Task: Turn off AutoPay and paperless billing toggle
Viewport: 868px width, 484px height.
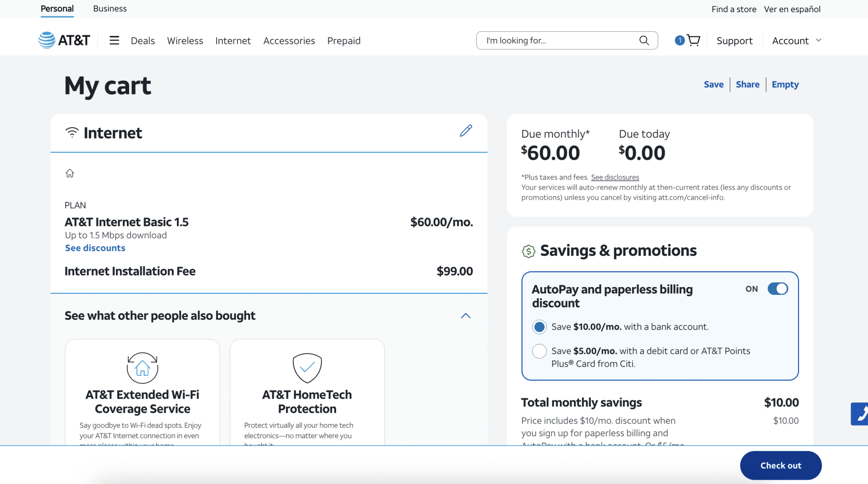Action: 777,289
